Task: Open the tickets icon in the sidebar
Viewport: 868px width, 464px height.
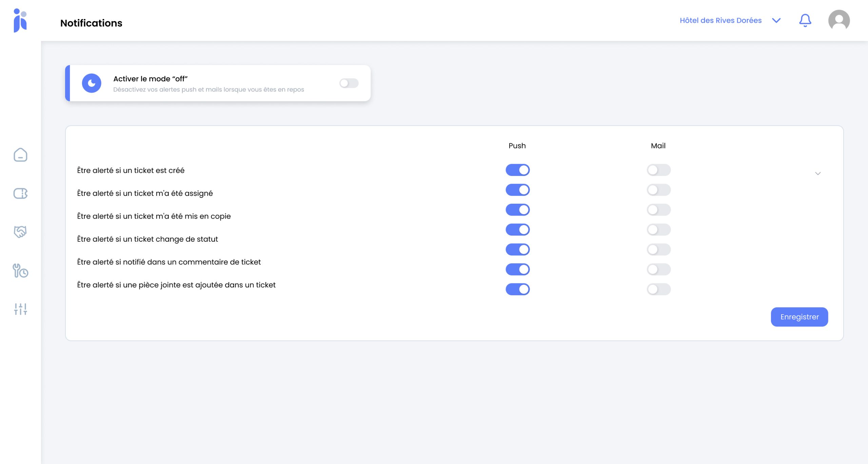Action: (20, 193)
